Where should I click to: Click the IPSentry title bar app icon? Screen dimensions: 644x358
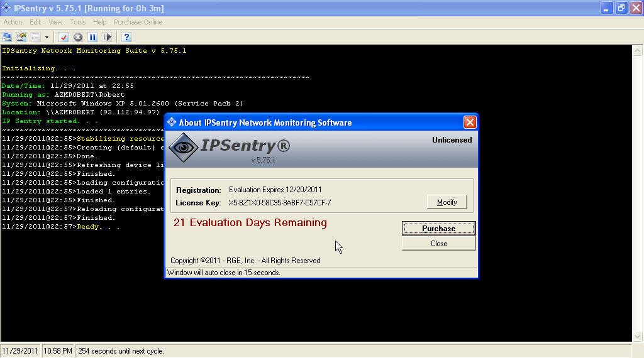click(6, 8)
